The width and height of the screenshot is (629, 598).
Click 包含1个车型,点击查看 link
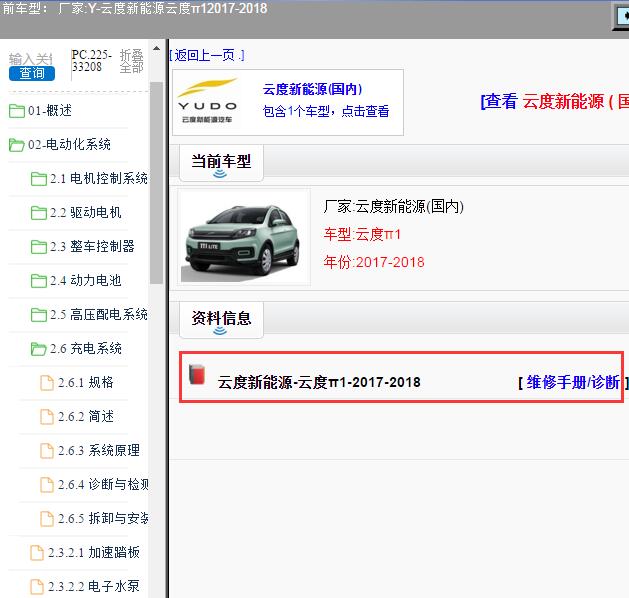coord(326,111)
